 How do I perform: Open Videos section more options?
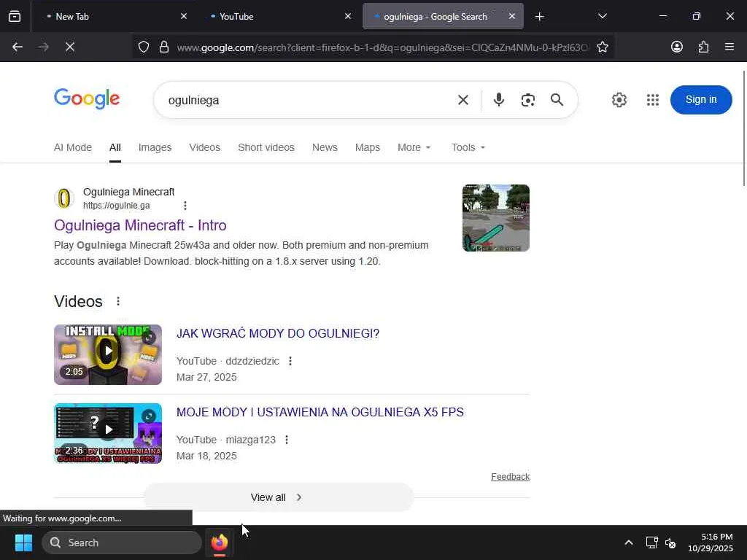(x=118, y=301)
